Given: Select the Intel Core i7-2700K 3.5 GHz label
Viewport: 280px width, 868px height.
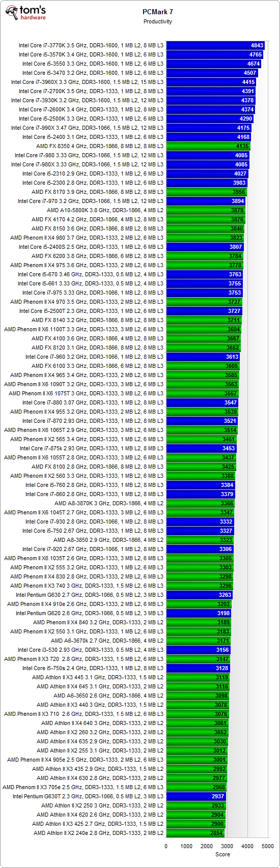Looking at the screenshot, I should coord(91,91).
